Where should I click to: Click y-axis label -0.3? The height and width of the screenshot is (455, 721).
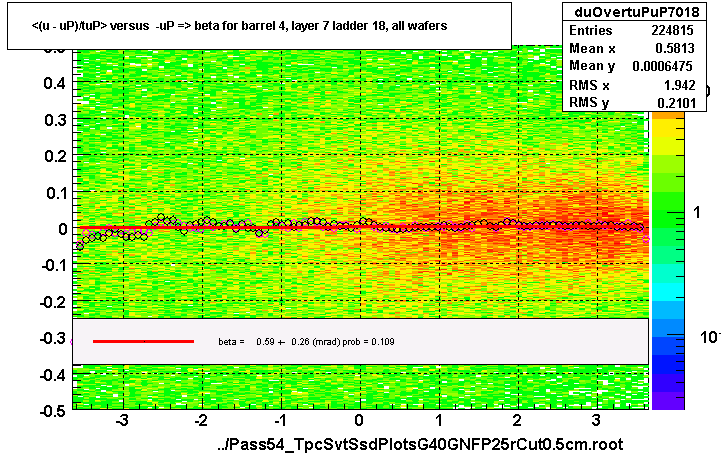point(53,338)
